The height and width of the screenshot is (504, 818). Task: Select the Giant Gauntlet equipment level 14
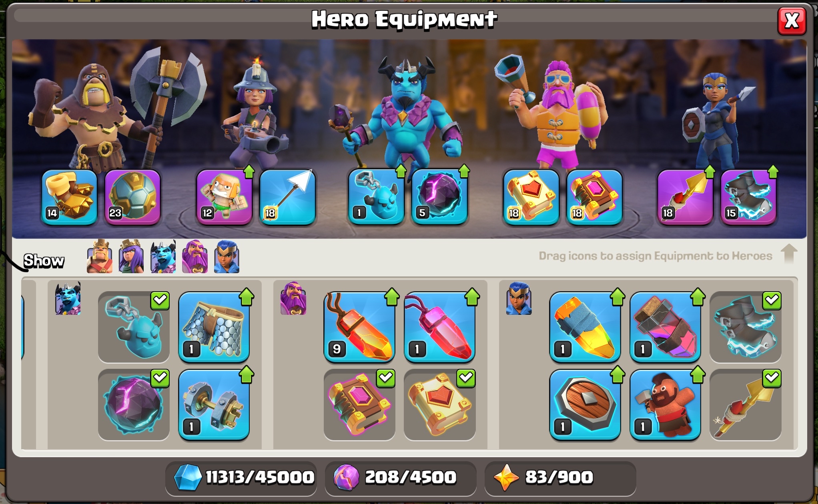(69, 196)
